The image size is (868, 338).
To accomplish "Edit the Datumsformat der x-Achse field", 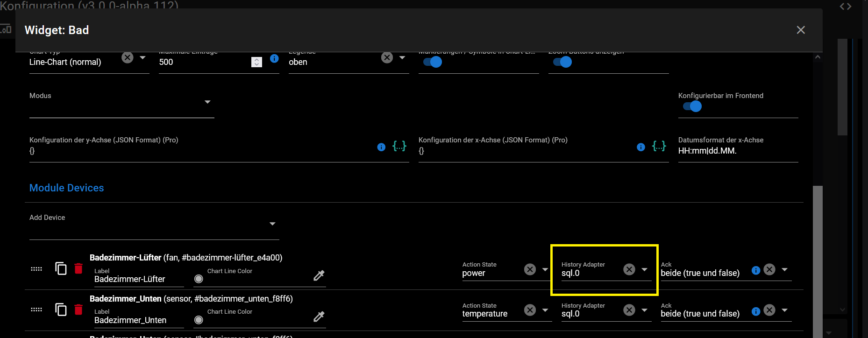I will [x=738, y=151].
